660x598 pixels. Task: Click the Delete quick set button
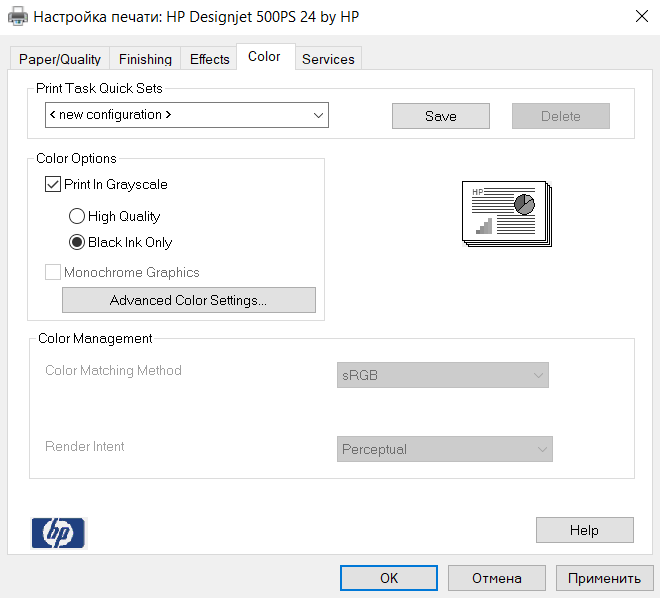(x=561, y=116)
